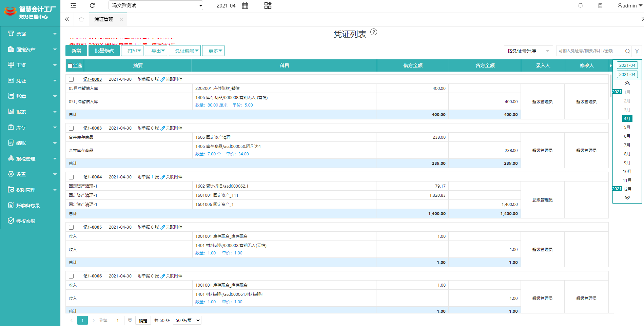Open the 账簿 sidebar menu
This screenshot has width=644, height=326.
point(30,96)
